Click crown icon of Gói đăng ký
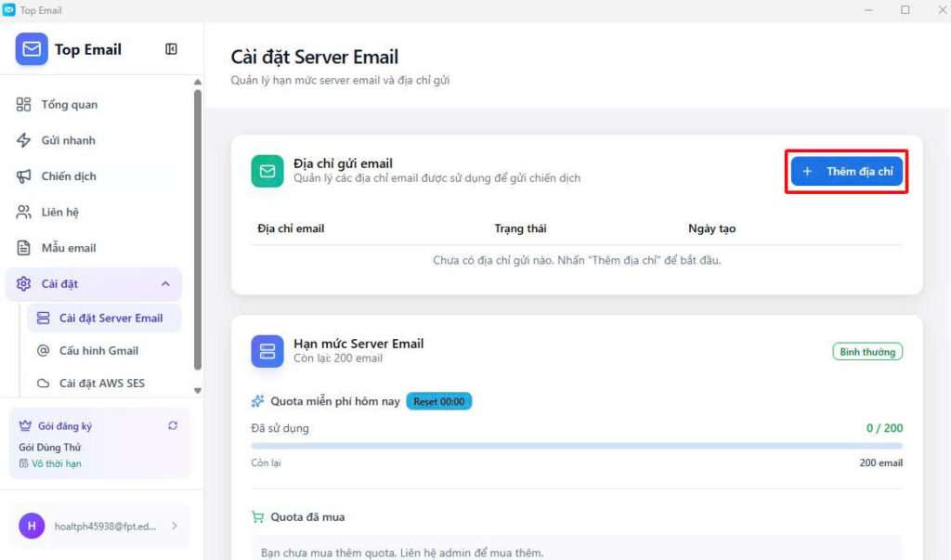Image resolution: width=951 pixels, height=560 pixels. [25, 426]
